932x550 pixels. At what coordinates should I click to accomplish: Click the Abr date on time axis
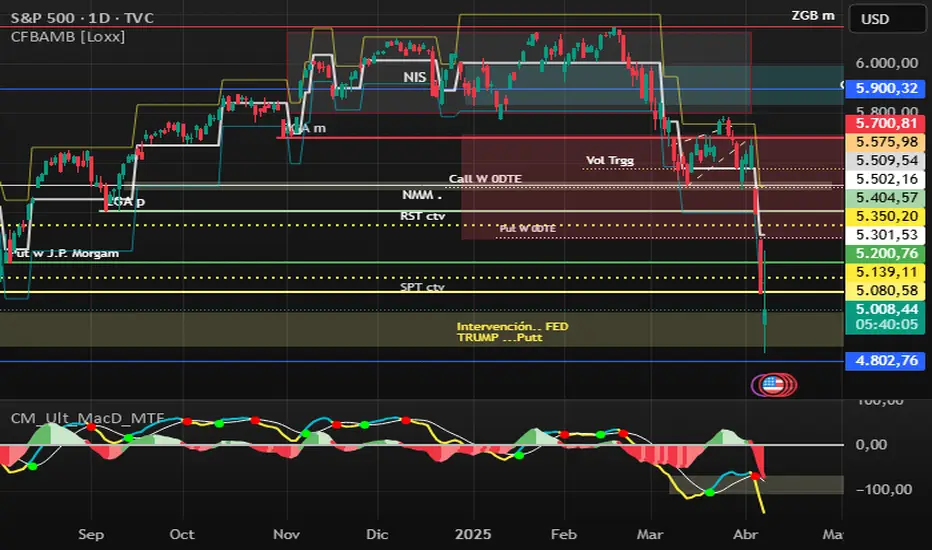[746, 535]
